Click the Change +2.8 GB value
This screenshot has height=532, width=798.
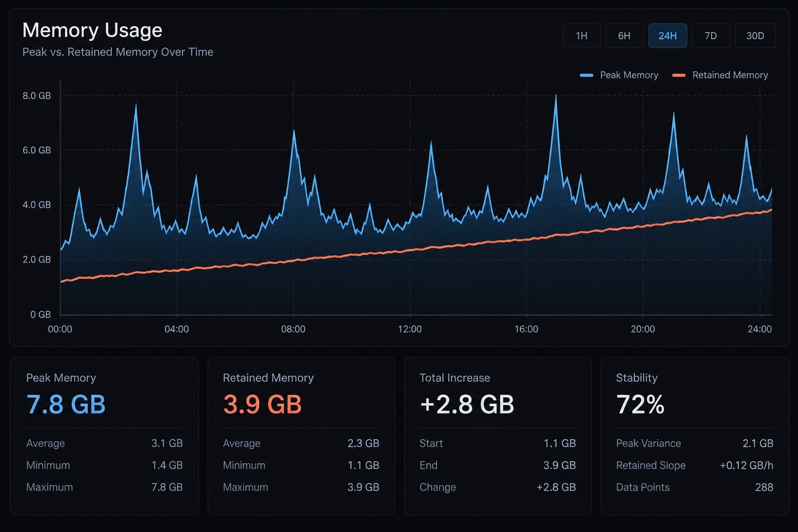pos(556,487)
